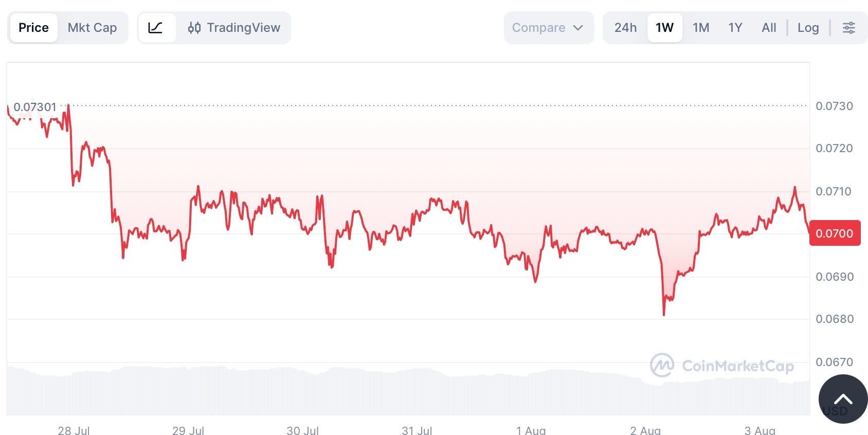Open TradingView candlestick chart
The height and width of the screenshot is (435, 868).
[x=234, y=28]
